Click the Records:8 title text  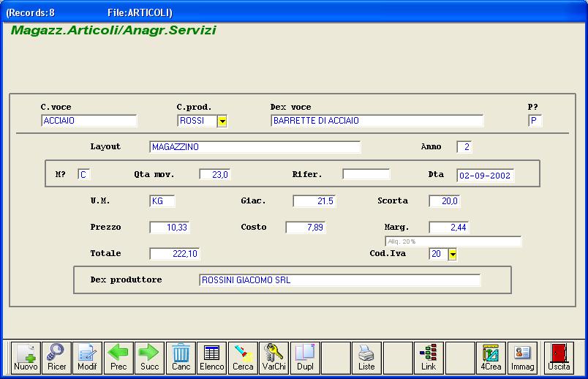tap(31, 12)
